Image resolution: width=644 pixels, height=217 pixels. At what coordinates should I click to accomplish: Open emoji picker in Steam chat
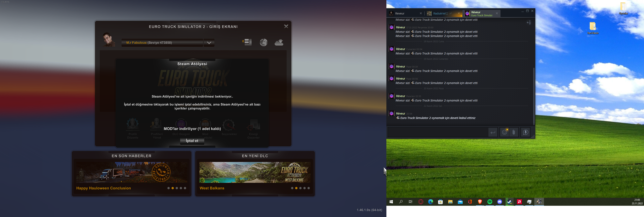tap(505, 132)
